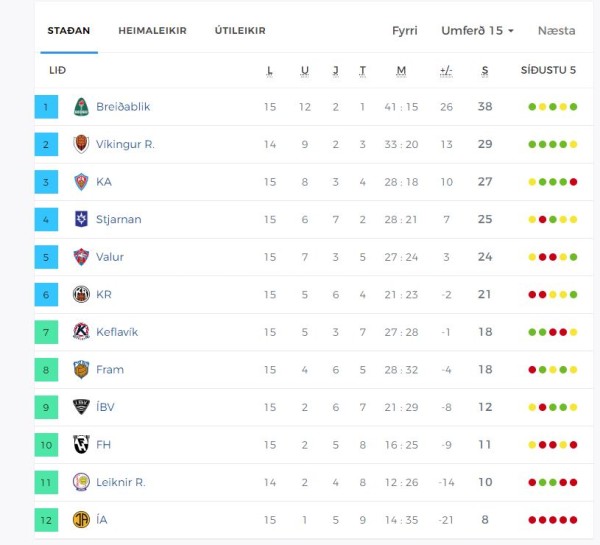Open the Valur team crest

coord(81,257)
